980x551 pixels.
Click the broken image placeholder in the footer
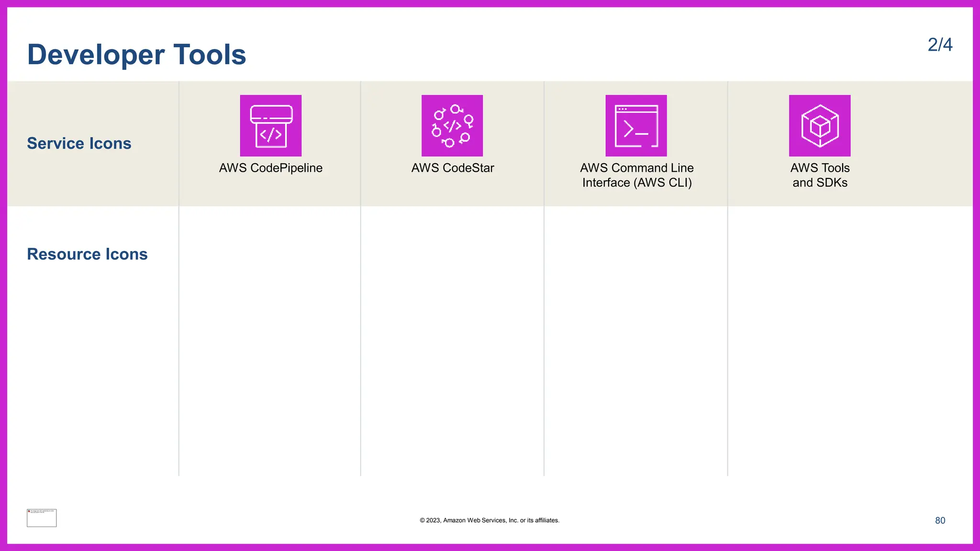[42, 518]
